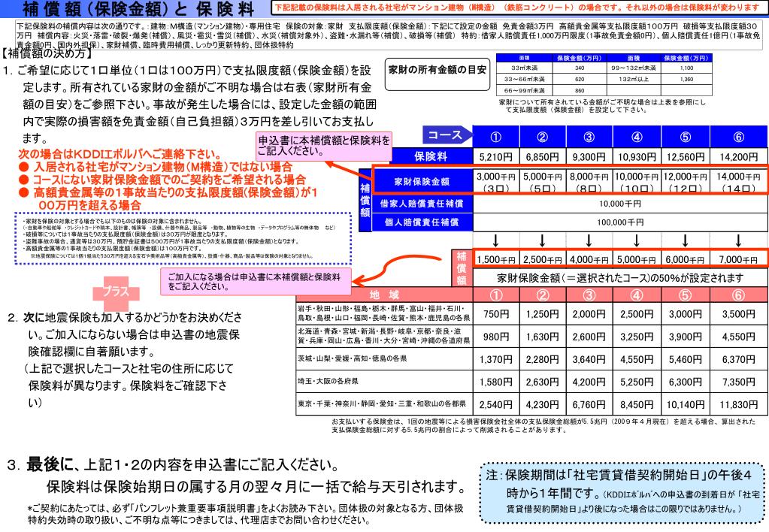This screenshot has width=769, height=532.
Task: Click the pink callout 申込書に本補償額と保険料を
Action: coord(324,146)
